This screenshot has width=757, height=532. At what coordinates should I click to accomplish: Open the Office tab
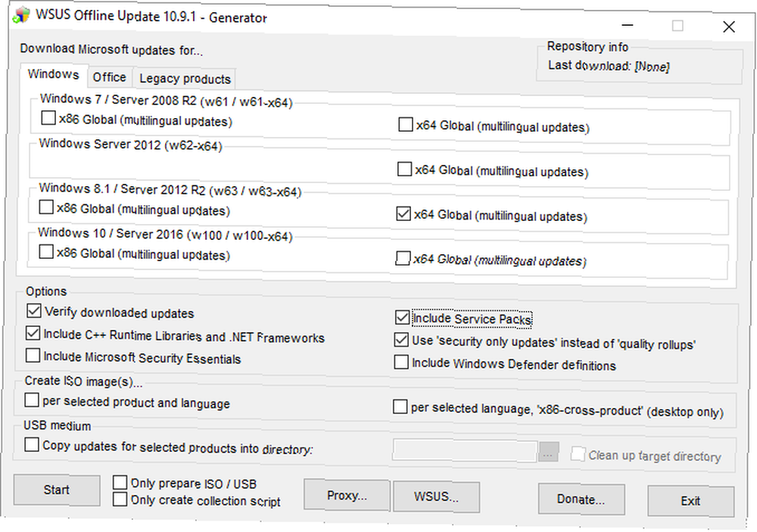110,77
